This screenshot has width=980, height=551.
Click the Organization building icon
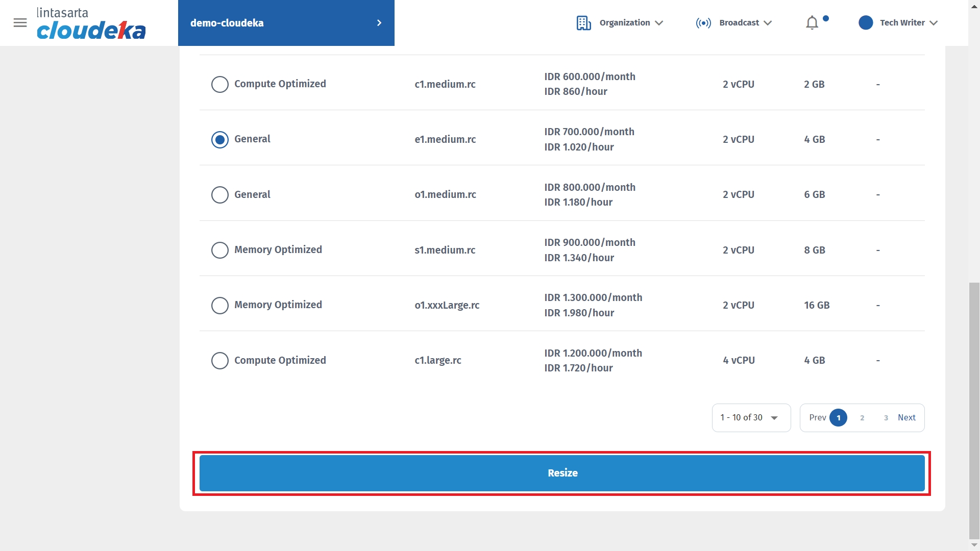click(x=583, y=23)
